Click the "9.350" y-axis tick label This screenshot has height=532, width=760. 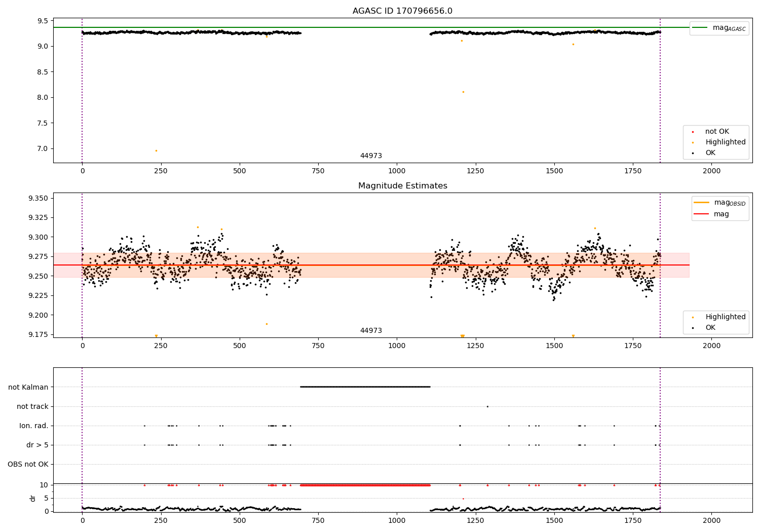[38, 199]
